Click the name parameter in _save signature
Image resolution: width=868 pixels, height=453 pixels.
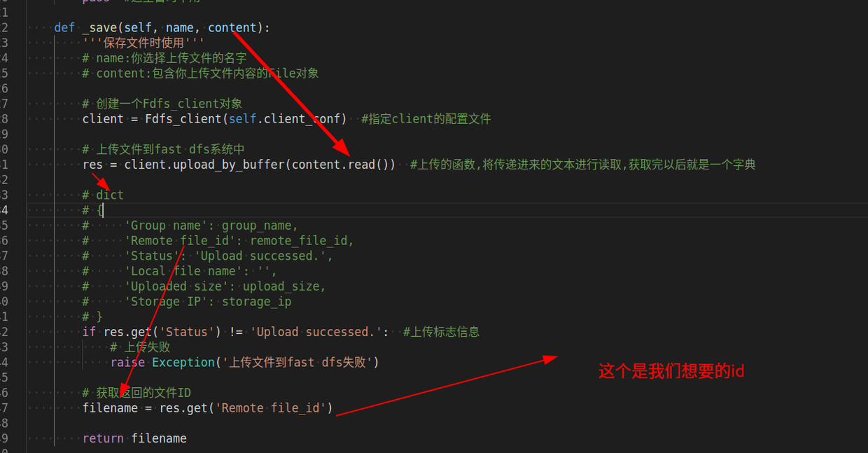pos(179,28)
